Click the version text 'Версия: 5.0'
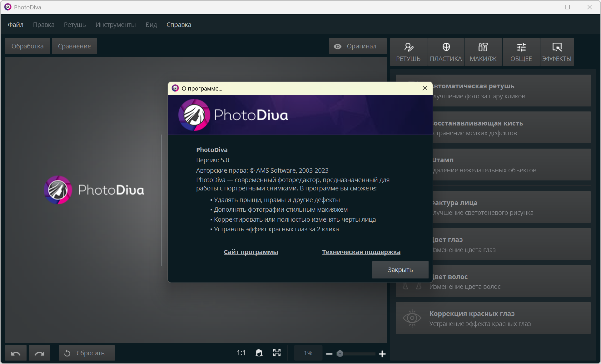601x364 pixels. [x=213, y=160]
